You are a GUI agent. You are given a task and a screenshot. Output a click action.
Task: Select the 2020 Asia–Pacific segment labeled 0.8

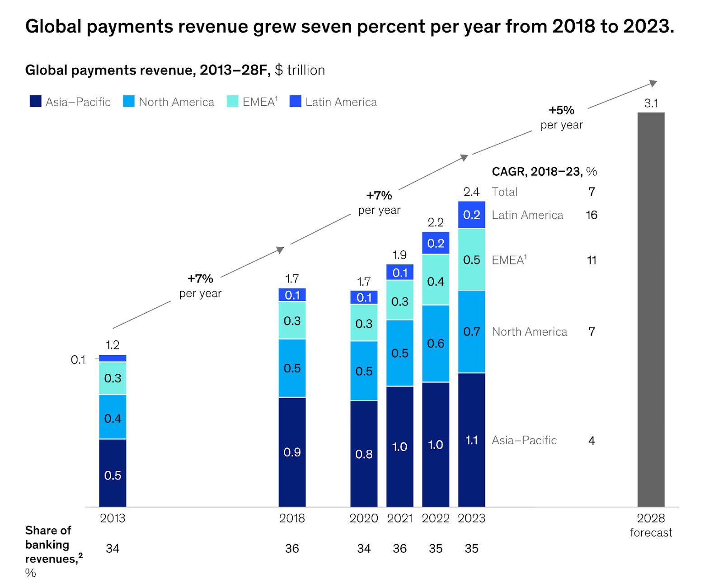(x=364, y=454)
